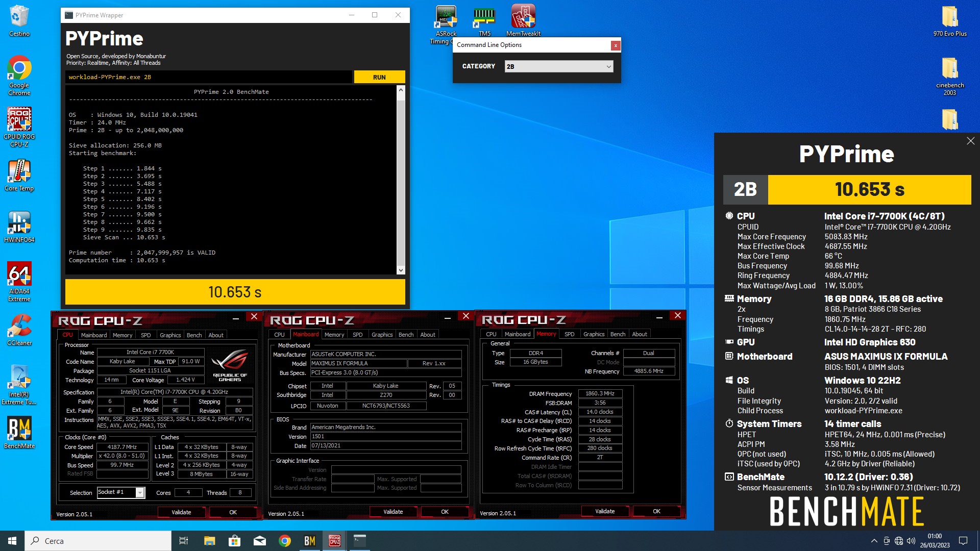
Task: Run the PYPrime benchmark
Action: click(379, 77)
